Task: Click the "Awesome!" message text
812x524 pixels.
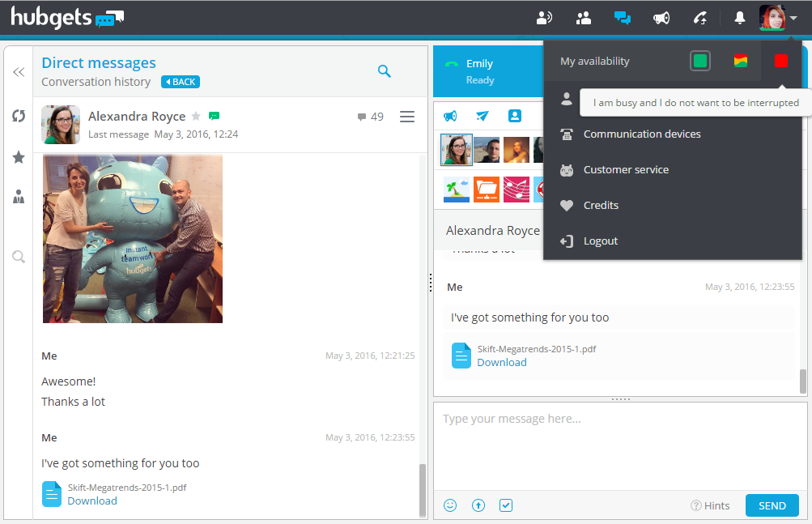Action: [x=68, y=381]
